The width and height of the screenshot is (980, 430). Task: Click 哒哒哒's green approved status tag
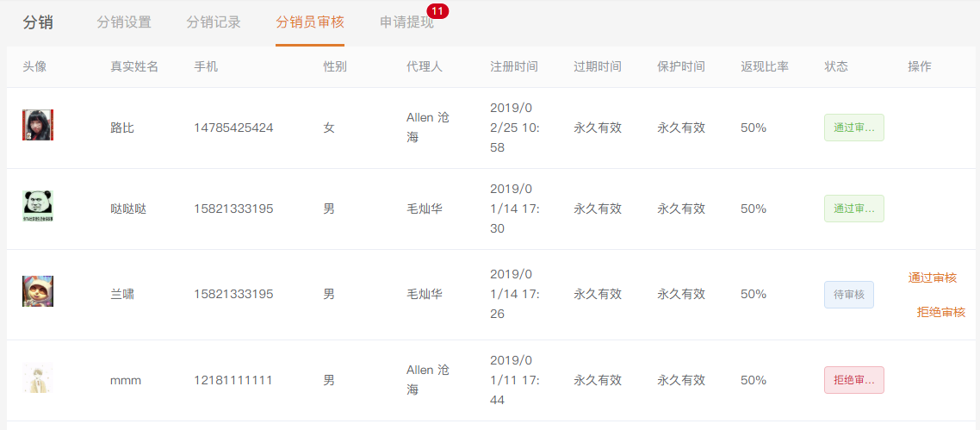[x=853, y=209]
